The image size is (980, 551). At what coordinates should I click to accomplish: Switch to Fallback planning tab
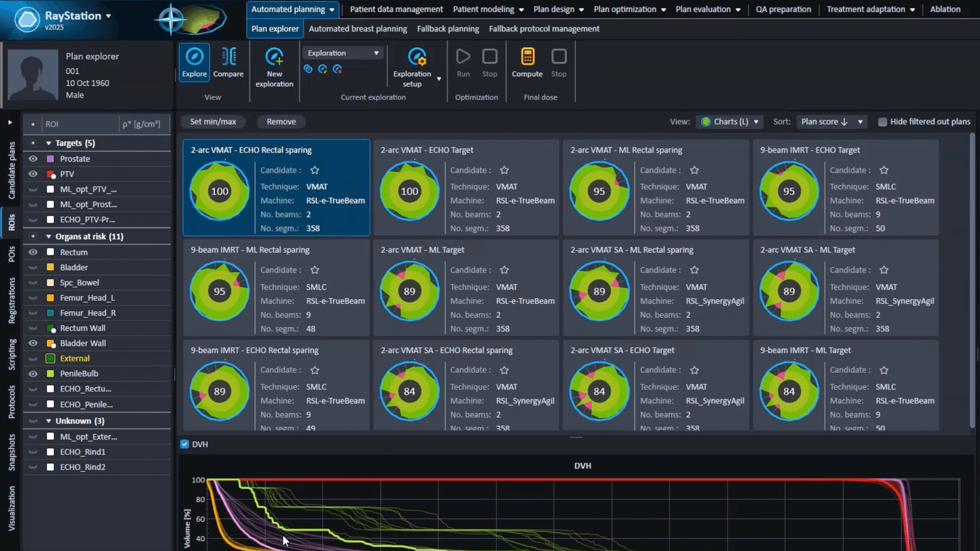point(448,29)
